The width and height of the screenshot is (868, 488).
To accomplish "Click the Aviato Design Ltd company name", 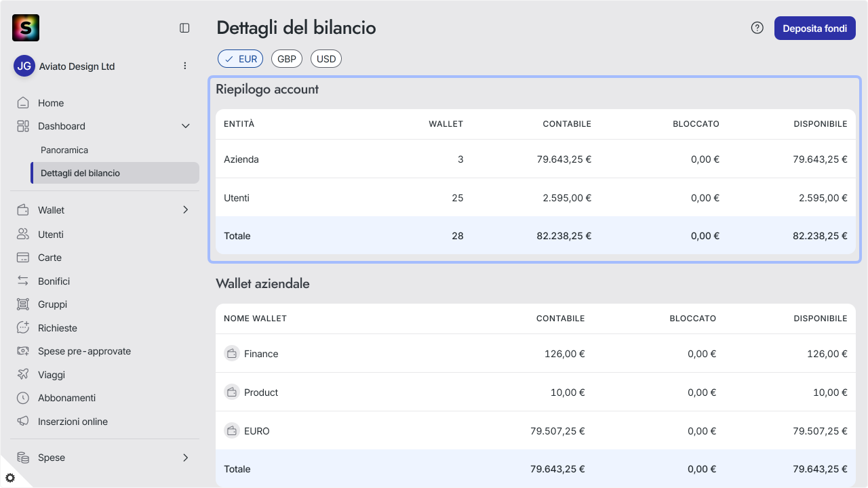I will tap(77, 66).
